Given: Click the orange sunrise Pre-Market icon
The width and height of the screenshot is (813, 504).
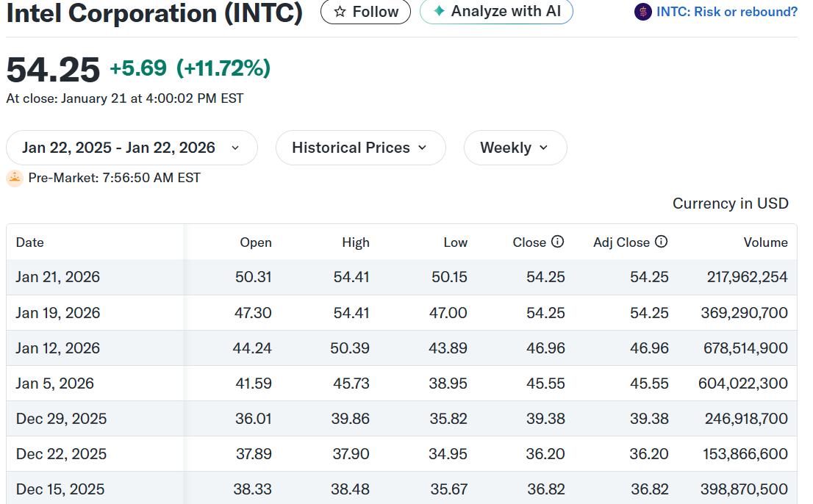Looking at the screenshot, I should (x=15, y=179).
